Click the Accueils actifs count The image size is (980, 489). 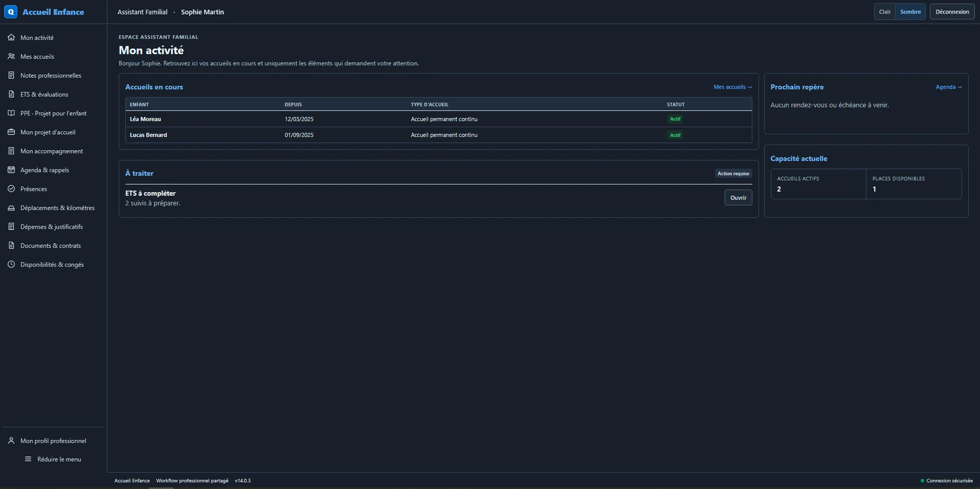tap(779, 189)
